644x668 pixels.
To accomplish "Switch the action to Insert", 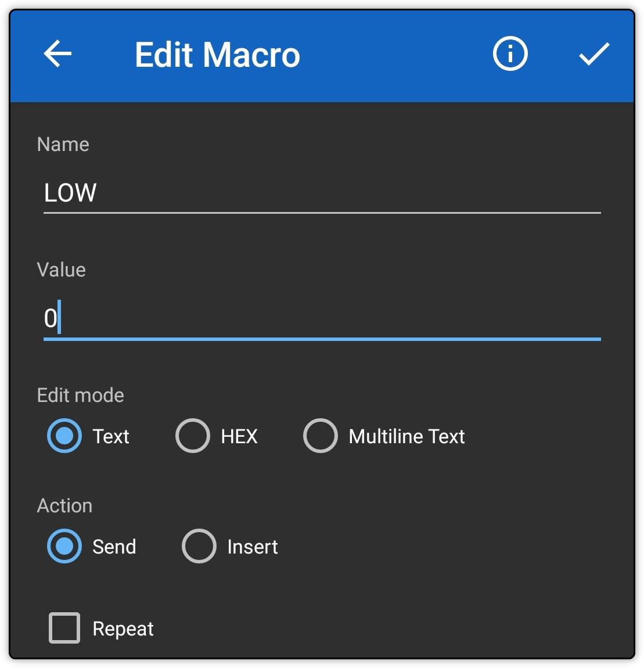I will (x=199, y=546).
